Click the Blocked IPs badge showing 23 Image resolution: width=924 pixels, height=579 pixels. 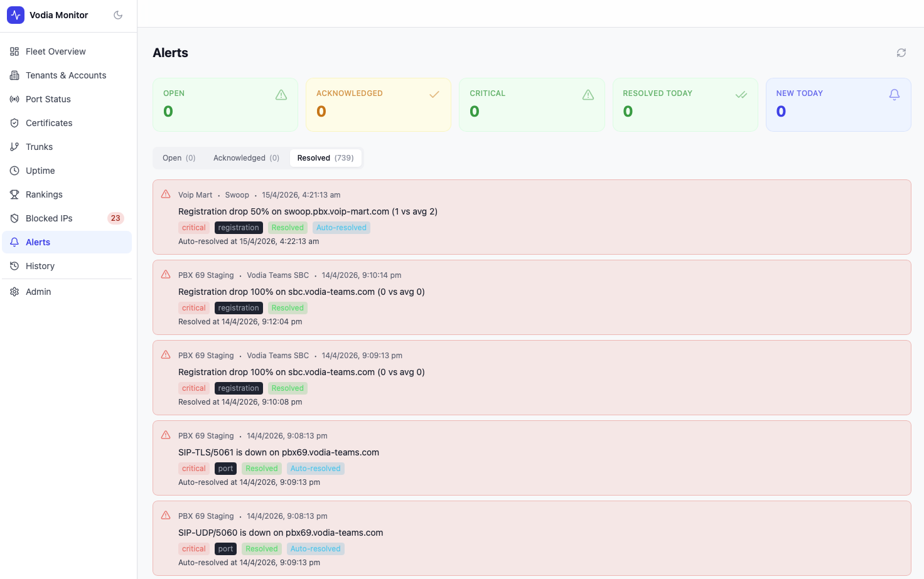pos(115,218)
